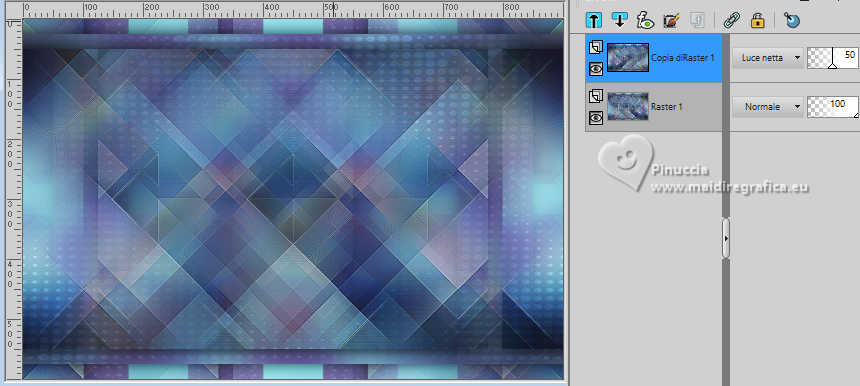Click the layers palette collapse handle arrow

[726, 239]
